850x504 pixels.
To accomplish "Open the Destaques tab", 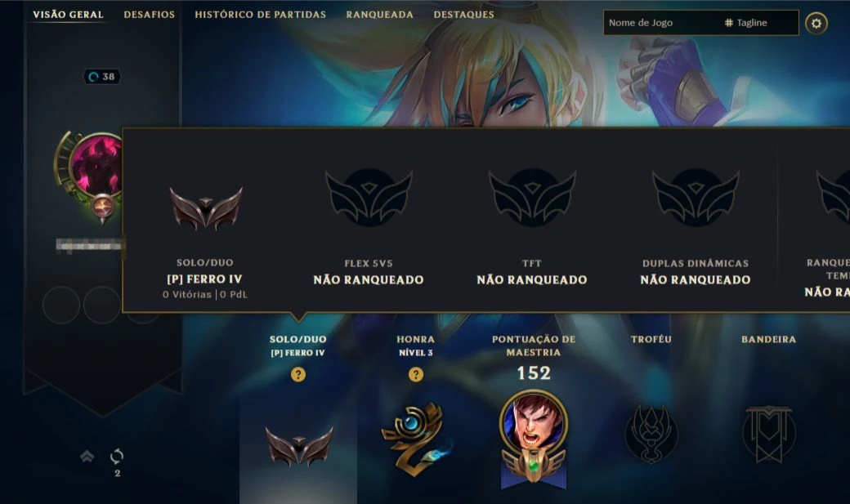I will coord(463,15).
